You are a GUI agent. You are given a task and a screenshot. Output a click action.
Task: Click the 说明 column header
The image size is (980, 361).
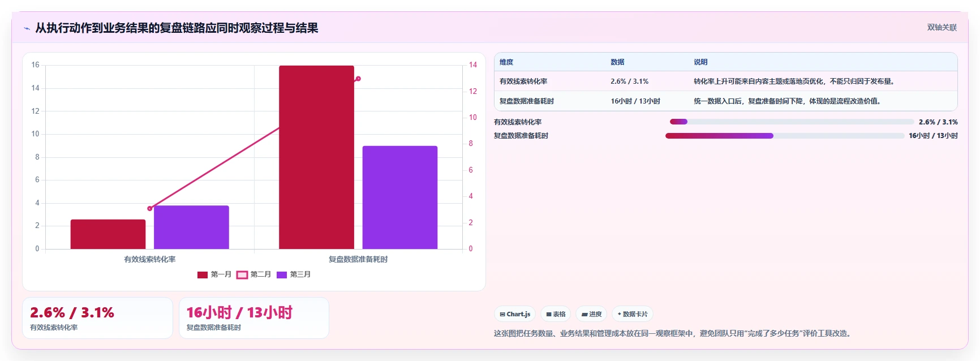pyautogui.click(x=700, y=62)
